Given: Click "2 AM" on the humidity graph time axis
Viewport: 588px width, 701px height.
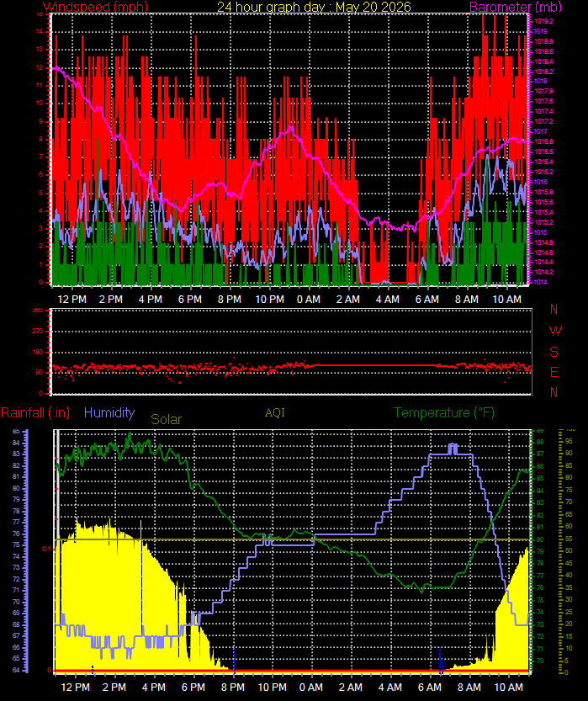Looking at the screenshot, I should [351, 688].
